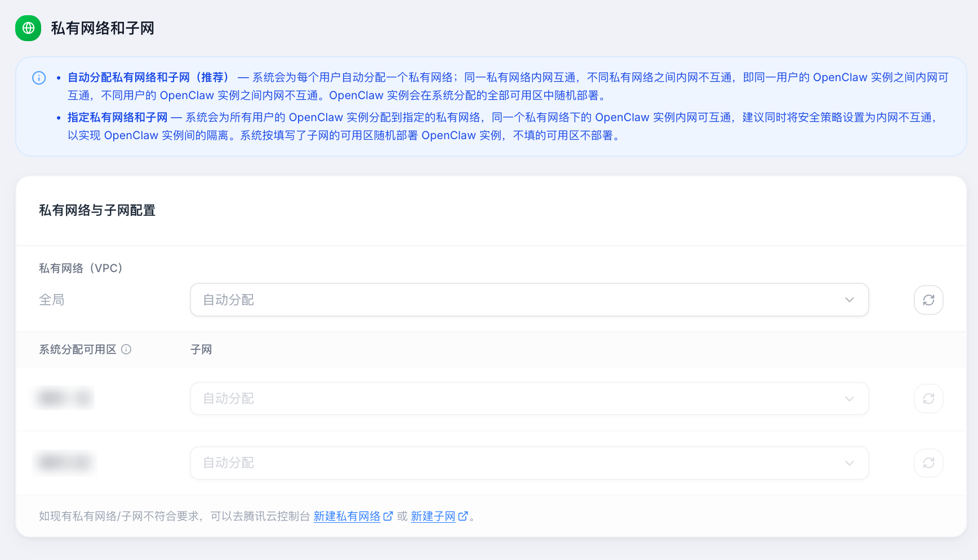
Task: Refresh the second availability zone subnet list
Action: (928, 463)
